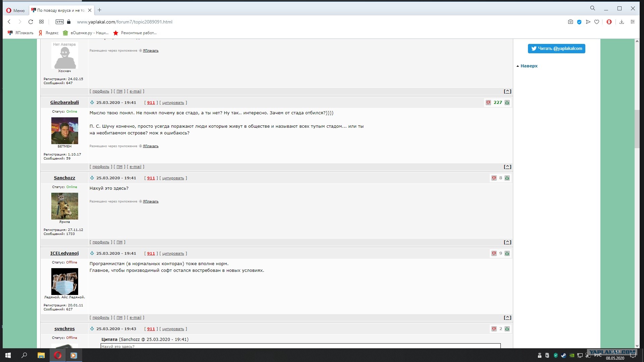644x362 pixels.
Task: Send ПМ to Sanchozz
Action: tap(119, 242)
